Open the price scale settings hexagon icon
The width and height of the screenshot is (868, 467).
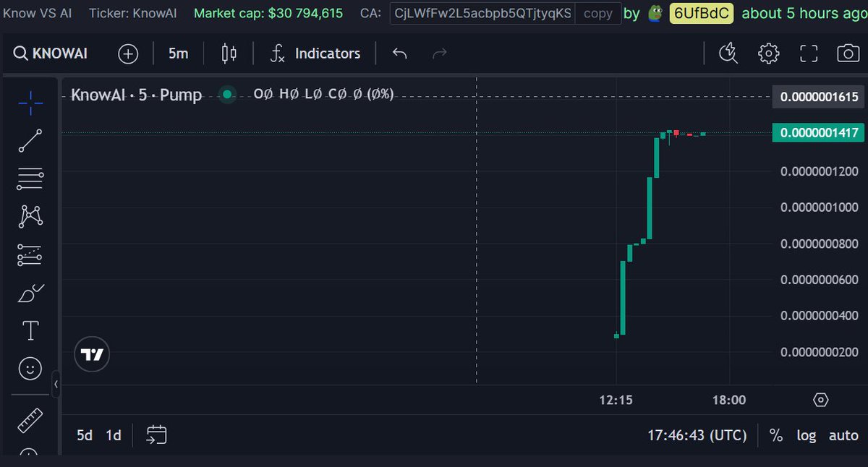coord(820,400)
